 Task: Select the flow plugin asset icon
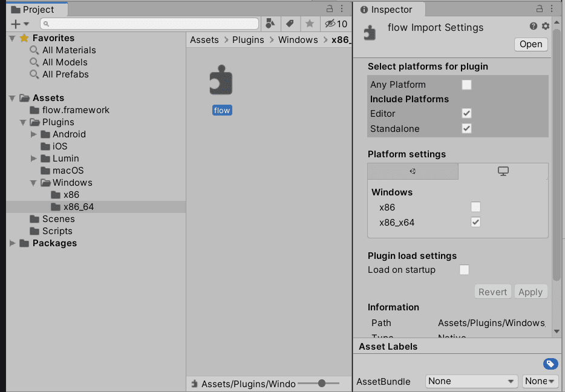pyautogui.click(x=221, y=80)
